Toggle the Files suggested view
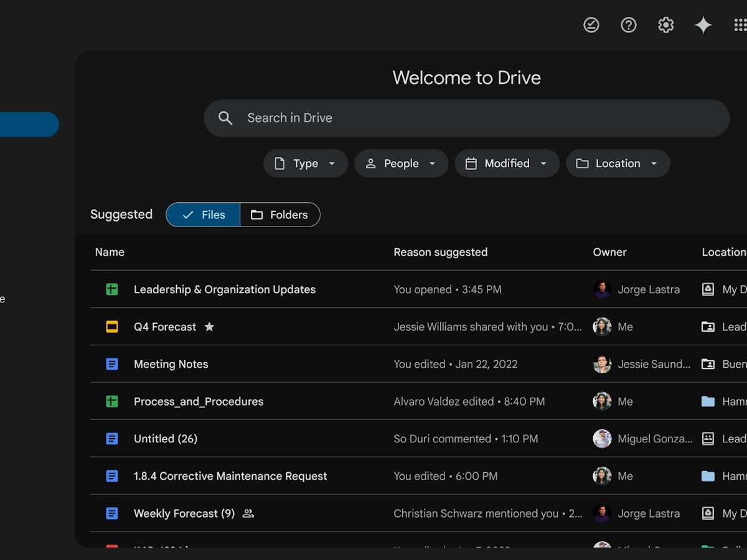 pos(203,215)
